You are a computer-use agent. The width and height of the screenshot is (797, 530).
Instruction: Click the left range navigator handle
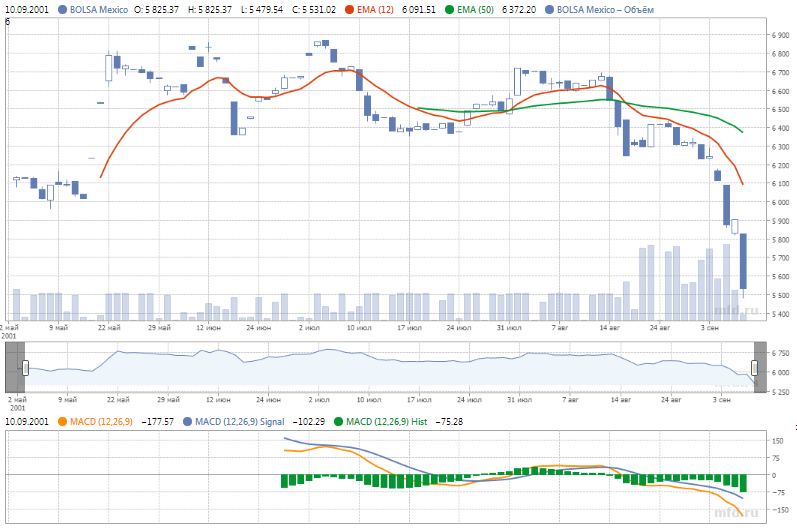pos(25,368)
